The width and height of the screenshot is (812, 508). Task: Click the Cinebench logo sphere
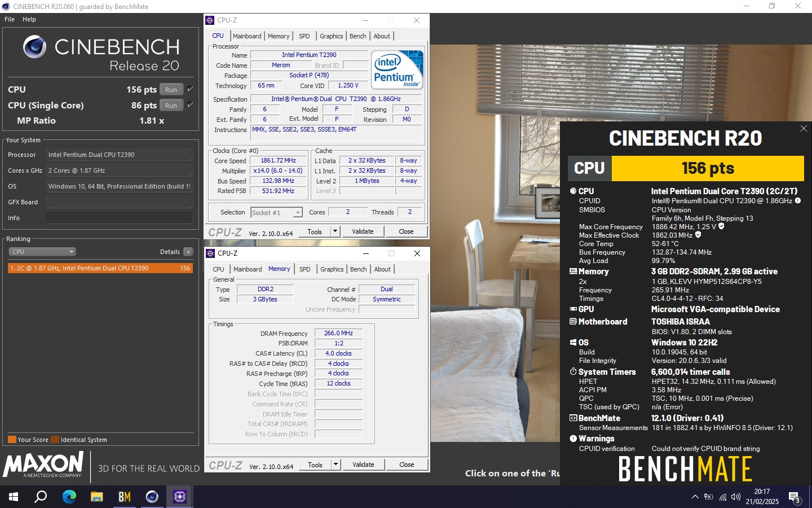coord(35,47)
